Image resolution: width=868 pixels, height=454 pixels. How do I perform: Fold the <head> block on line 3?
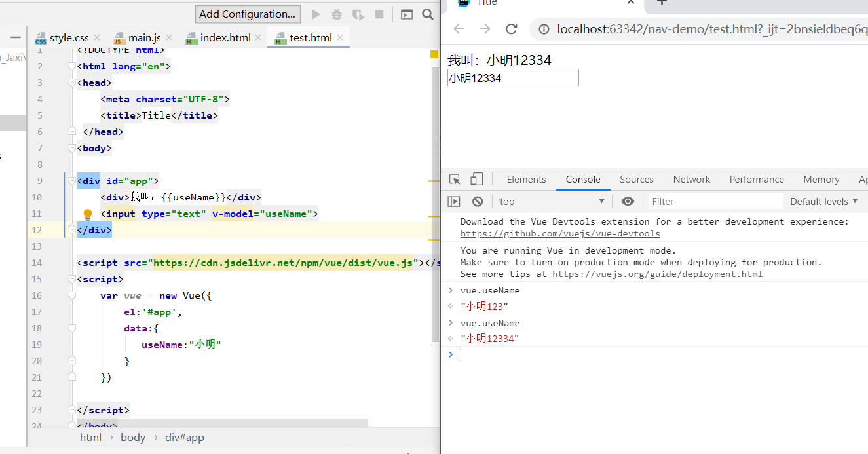72,83
